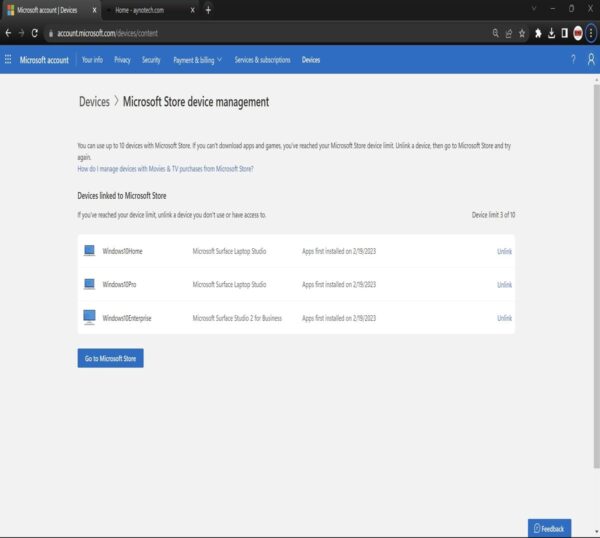Open the browser extensions puzzle icon
Image resolution: width=600 pixels, height=538 pixels.
(x=538, y=33)
